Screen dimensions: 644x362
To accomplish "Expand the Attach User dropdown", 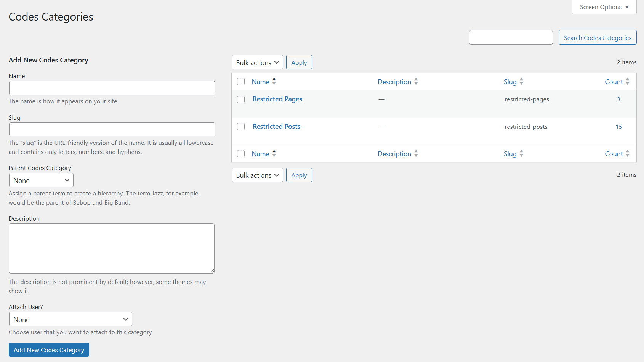I will point(70,319).
